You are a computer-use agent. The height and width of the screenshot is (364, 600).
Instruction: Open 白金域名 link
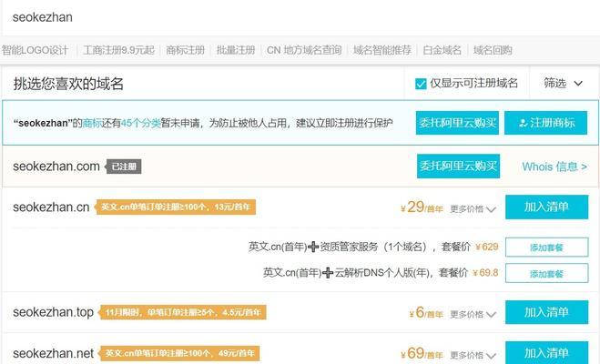(442, 50)
